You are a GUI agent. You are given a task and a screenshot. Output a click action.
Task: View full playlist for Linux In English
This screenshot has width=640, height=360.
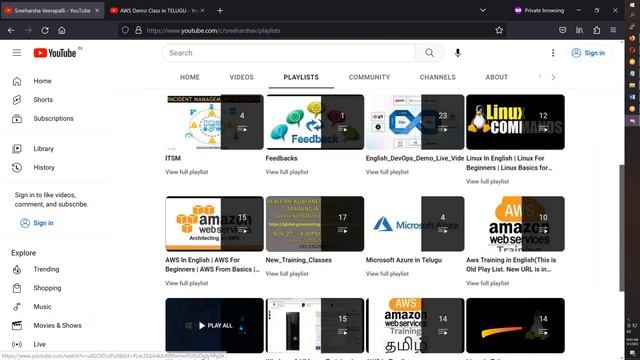click(x=487, y=181)
